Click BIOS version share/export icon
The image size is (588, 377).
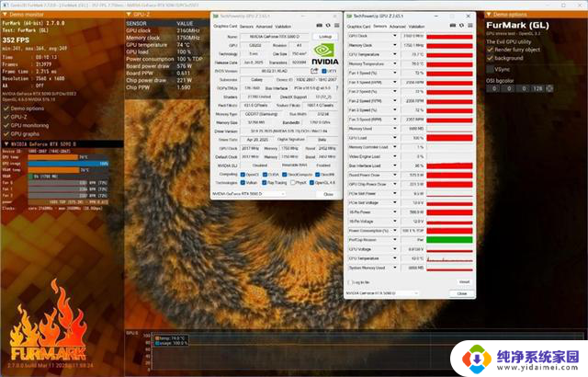coord(314,71)
